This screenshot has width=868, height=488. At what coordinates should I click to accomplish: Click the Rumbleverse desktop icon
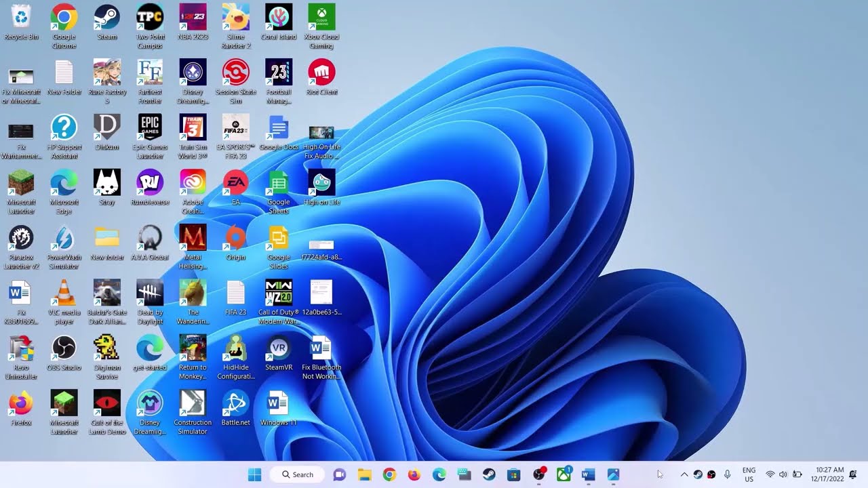coord(150,188)
